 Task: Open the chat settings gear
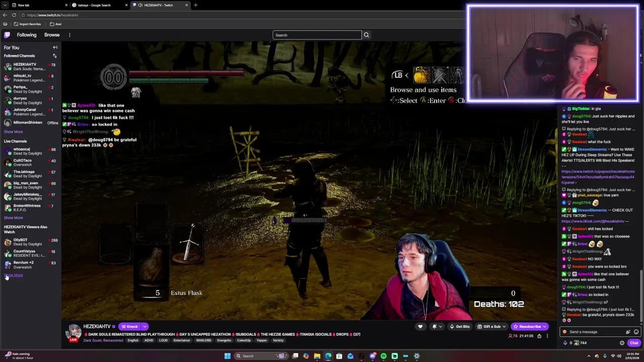coord(622,343)
